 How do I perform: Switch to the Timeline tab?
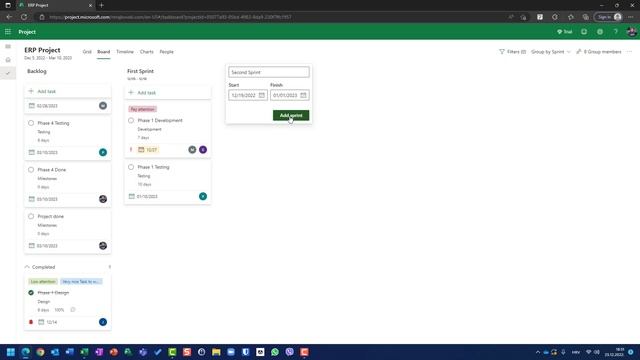point(125,52)
